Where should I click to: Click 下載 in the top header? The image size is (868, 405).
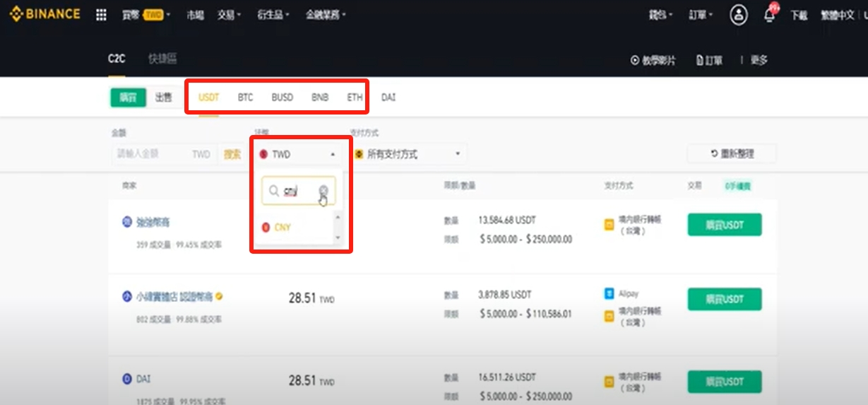(799, 15)
